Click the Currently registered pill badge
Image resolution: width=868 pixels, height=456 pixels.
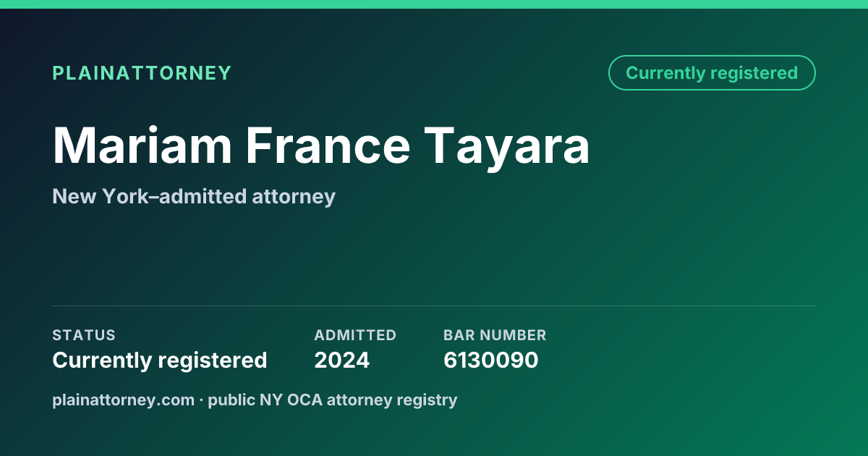712,73
